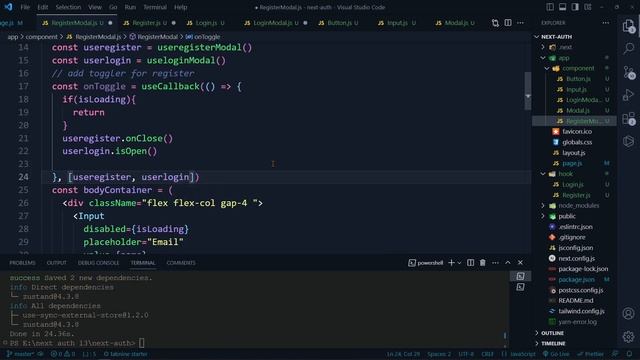Open the Explorer view in the activity bar

pos(629,26)
